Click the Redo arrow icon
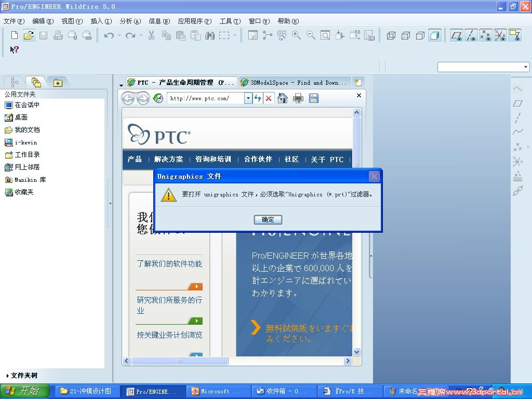The width and height of the screenshot is (532, 399). [x=130, y=35]
